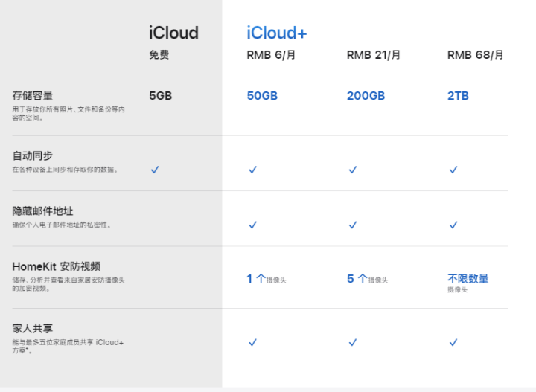
Task: Click the 家人共享 checkmark for the 50GB plan
Action: coord(252,342)
